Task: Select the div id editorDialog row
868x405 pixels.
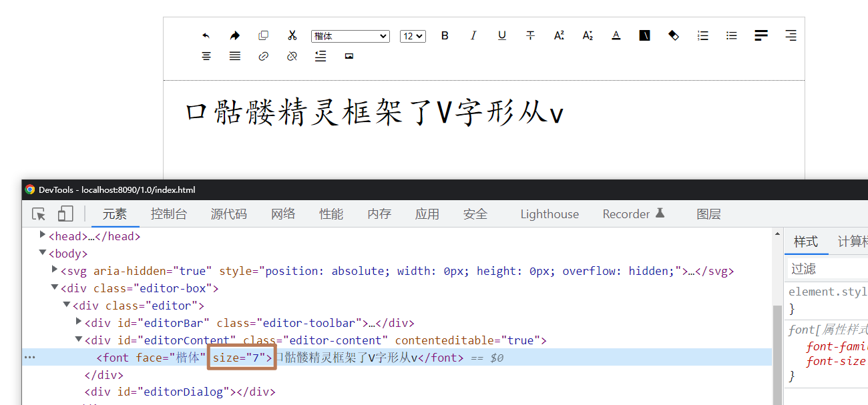Action: tap(180, 392)
